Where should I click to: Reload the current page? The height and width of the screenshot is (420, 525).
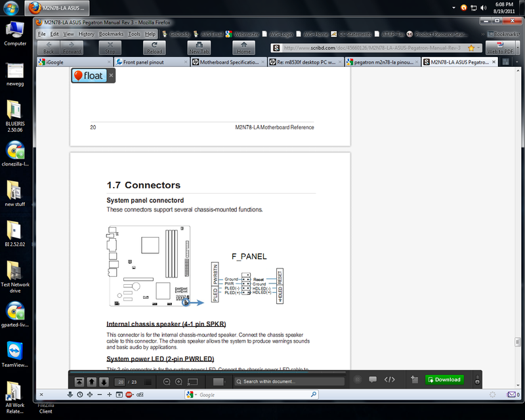154,47
